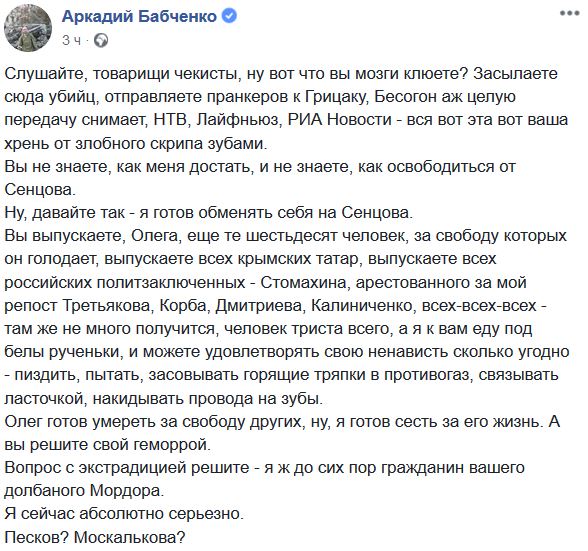The width and height of the screenshot is (588, 551).
Task: Open Аркадий Бабченко's profile picture
Action: tap(27, 29)
